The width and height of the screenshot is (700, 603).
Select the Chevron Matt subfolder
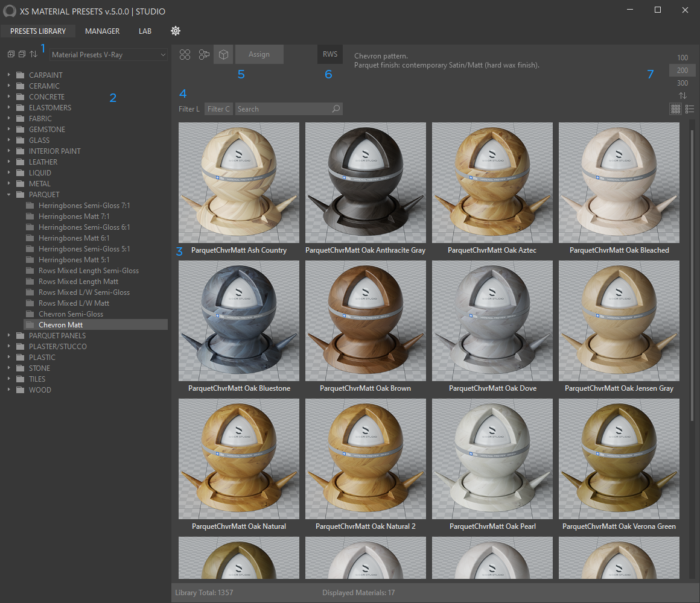coord(95,324)
